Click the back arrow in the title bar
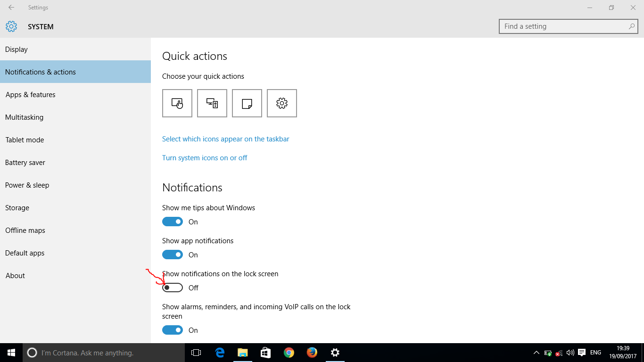The width and height of the screenshot is (644, 362). point(10,7)
